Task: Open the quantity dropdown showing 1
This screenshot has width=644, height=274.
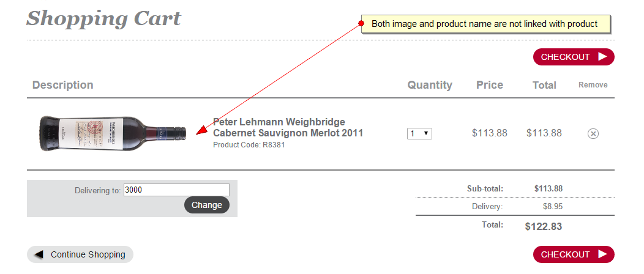Action: [x=419, y=133]
